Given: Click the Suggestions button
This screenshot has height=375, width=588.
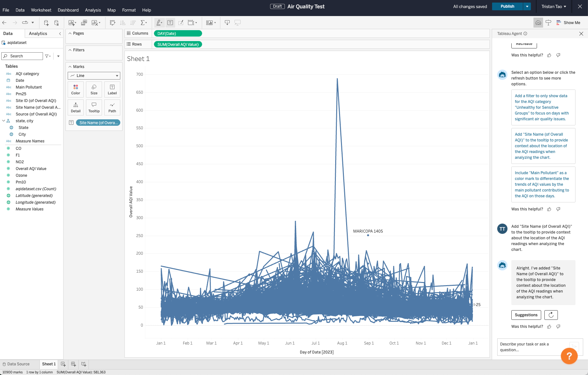Looking at the screenshot, I should pyautogui.click(x=526, y=315).
